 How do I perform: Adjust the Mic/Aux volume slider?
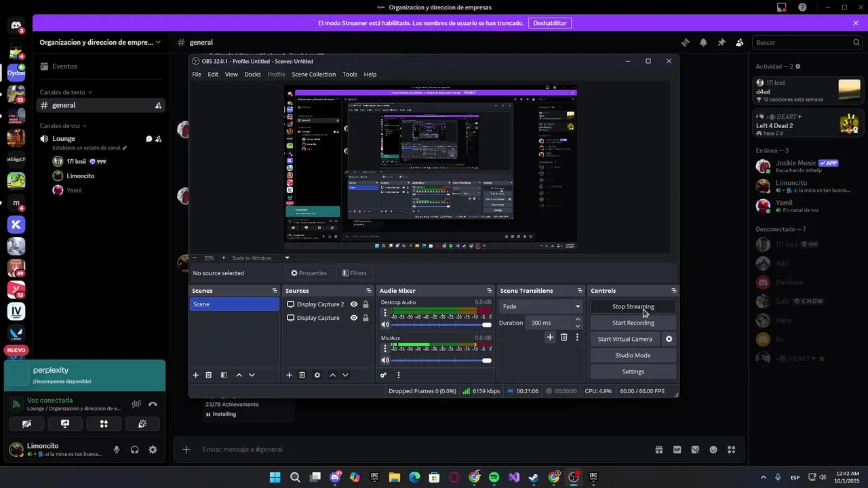tap(441, 361)
